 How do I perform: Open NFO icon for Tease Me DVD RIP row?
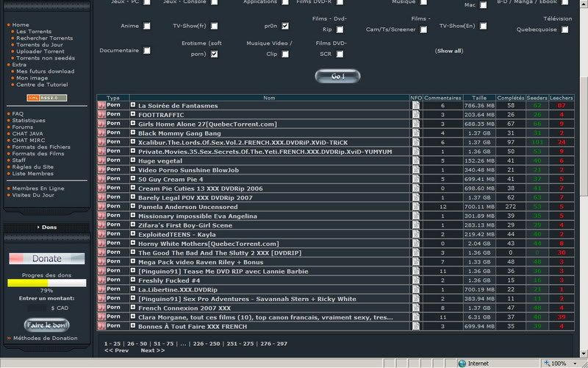[416, 271]
